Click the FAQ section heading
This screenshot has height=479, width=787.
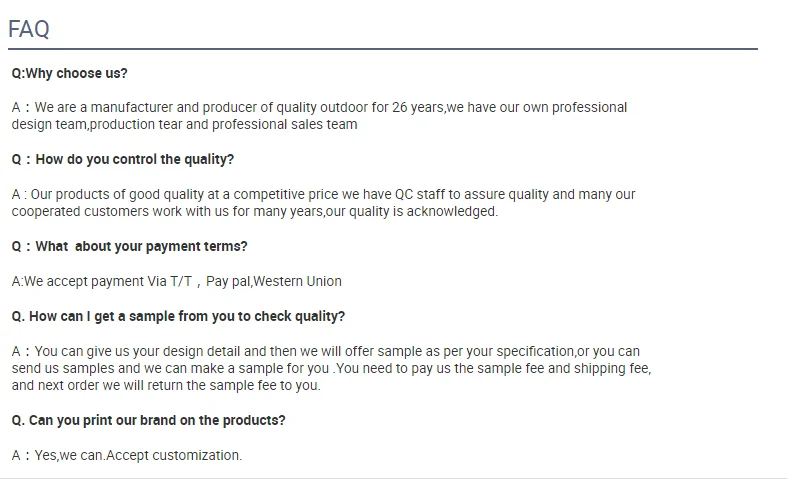pyautogui.click(x=29, y=29)
